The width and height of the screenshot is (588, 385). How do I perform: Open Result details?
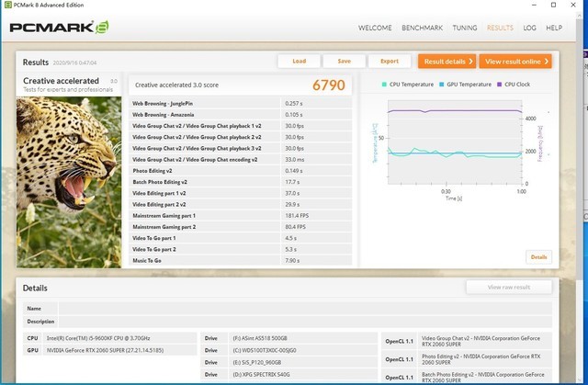(x=447, y=62)
